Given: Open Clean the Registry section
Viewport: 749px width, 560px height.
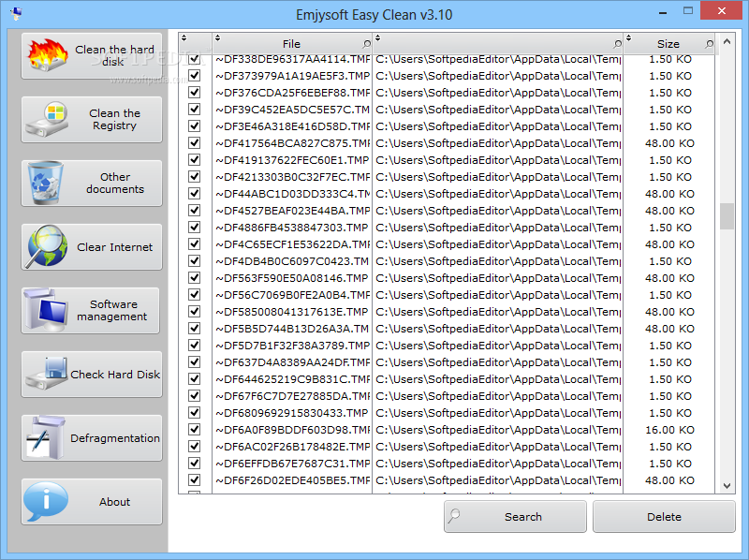Looking at the screenshot, I should (x=92, y=120).
